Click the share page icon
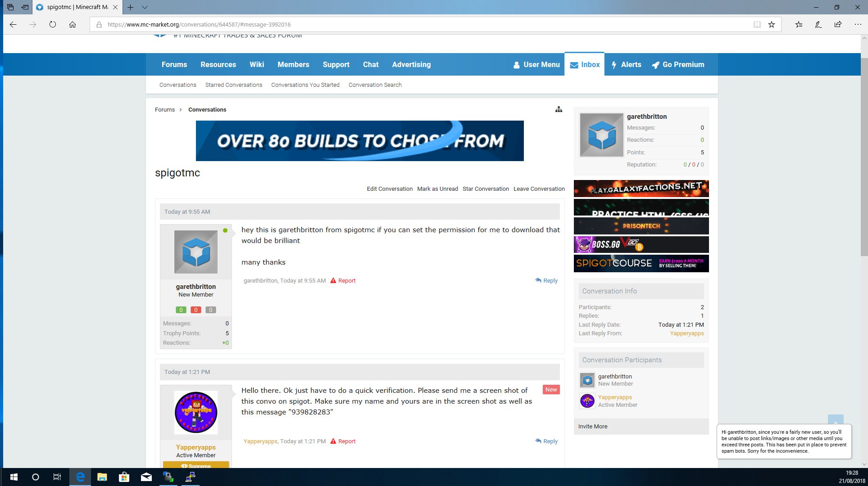The height and width of the screenshot is (486, 868). tap(838, 24)
